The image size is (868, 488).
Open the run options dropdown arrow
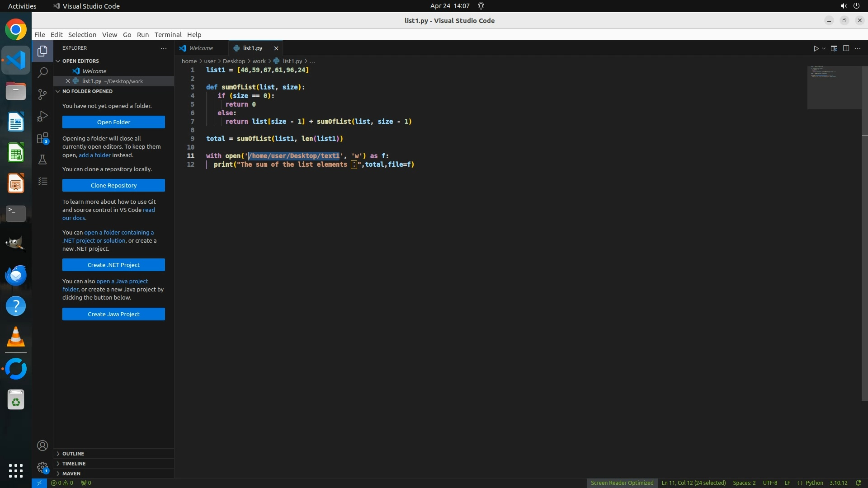coord(824,48)
